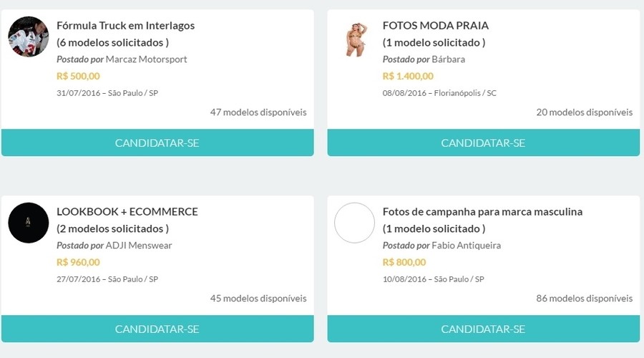
Task: Click the empty Fabio Antiqueira avatar circle
Action: coord(355,223)
